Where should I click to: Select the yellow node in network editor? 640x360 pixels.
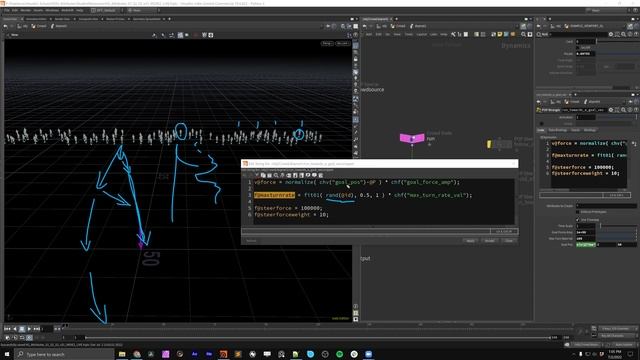[489, 144]
